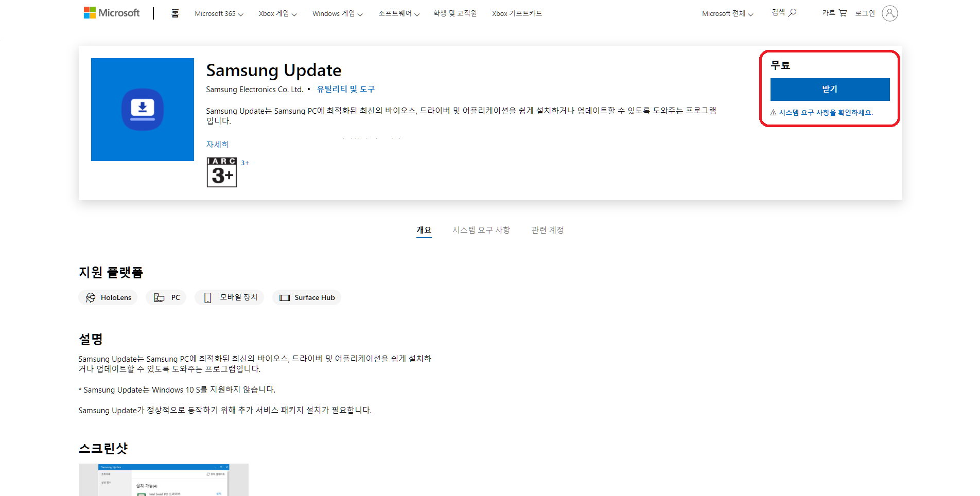Click the Surface Hub platform icon
This screenshot has height=496, width=980.
pos(285,298)
